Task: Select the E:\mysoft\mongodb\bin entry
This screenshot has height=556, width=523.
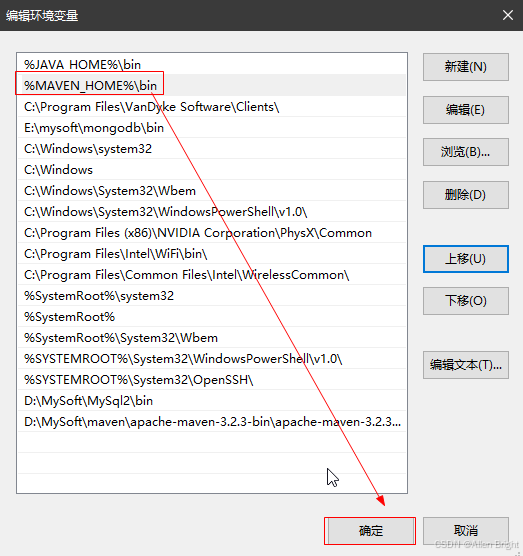Action: (x=212, y=127)
